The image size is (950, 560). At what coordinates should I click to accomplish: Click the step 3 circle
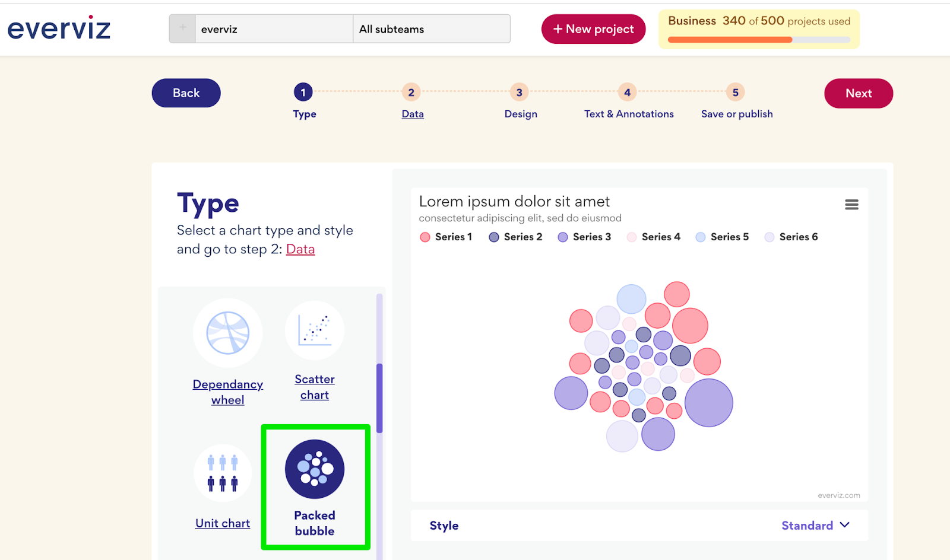pos(519,93)
